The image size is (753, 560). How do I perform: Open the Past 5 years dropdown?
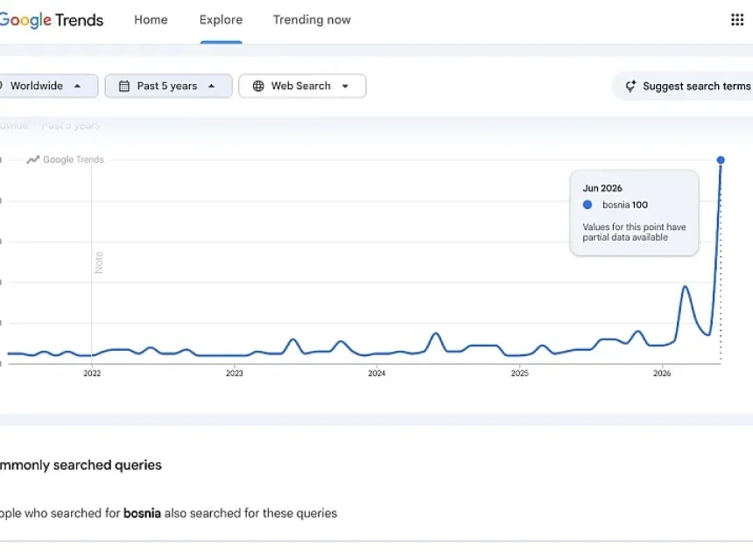tap(169, 86)
